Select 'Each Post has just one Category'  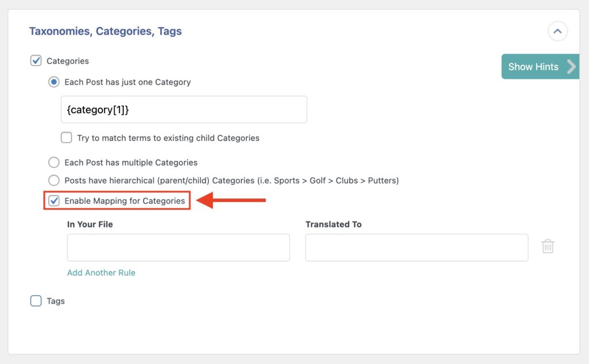pos(53,82)
